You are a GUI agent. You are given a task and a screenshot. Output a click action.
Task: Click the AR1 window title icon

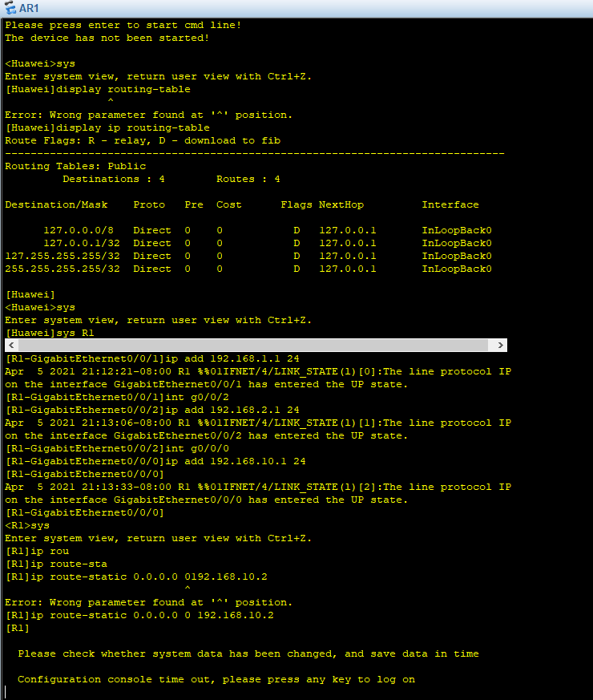point(10,7)
